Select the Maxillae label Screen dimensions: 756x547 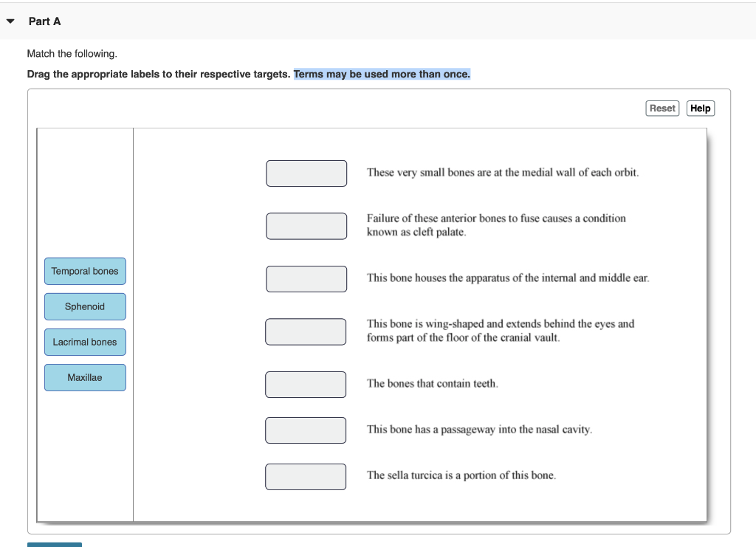(85, 377)
